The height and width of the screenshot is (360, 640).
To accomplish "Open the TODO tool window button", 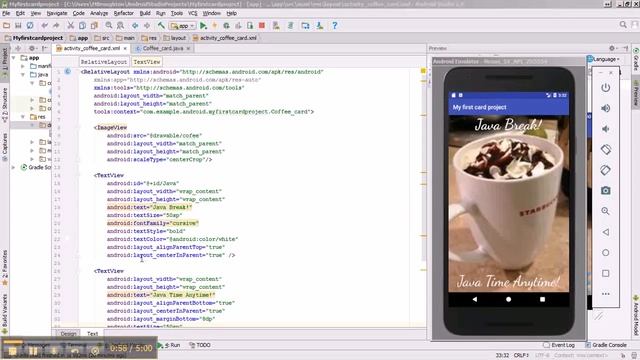I will pos(200,345).
